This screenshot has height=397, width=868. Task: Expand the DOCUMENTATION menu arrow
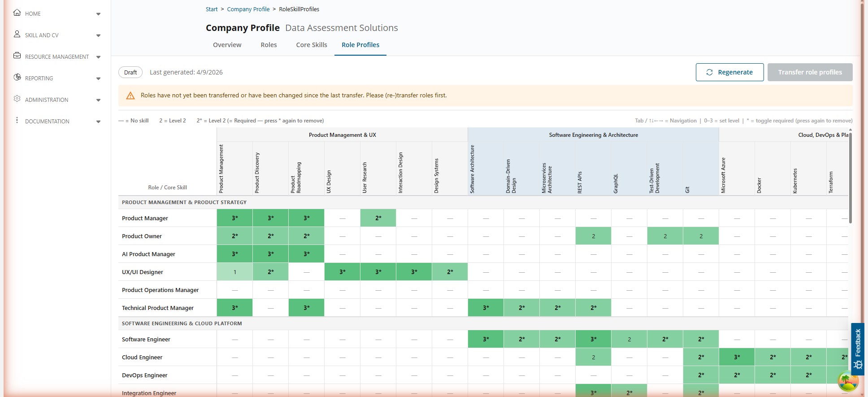[98, 122]
